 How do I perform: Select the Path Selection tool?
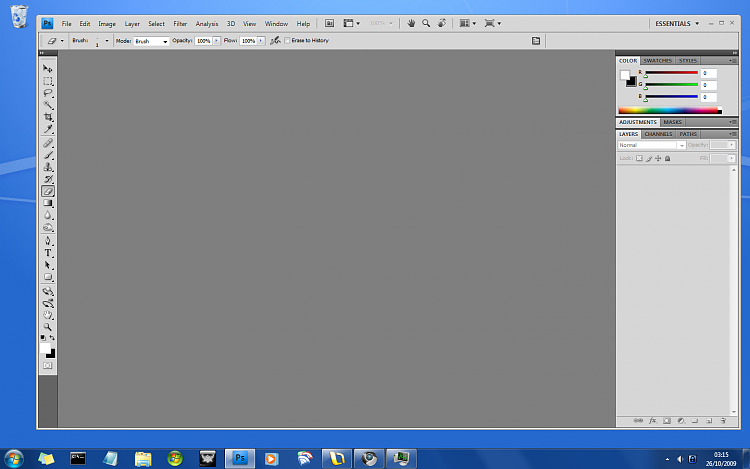click(x=47, y=265)
